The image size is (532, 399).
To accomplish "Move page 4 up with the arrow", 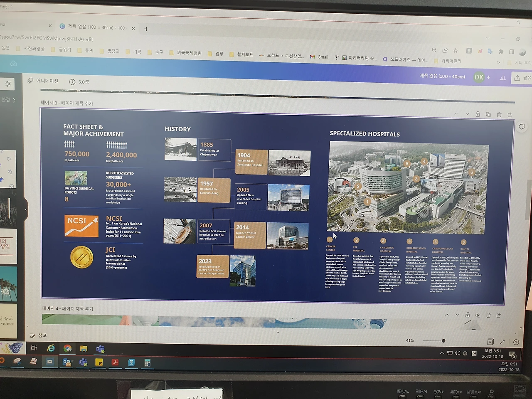I will tap(446, 315).
